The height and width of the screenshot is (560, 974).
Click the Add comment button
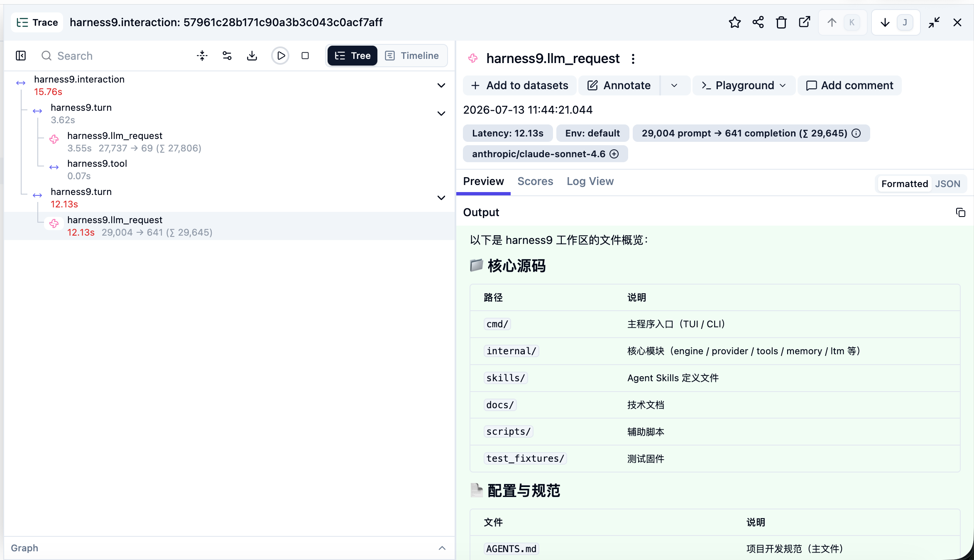(849, 85)
